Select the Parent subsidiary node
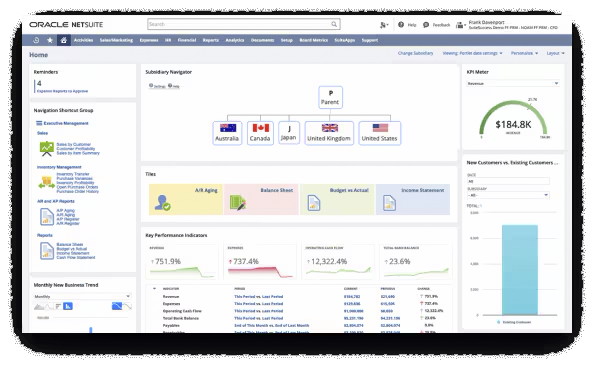The height and width of the screenshot is (367, 594). pyautogui.click(x=330, y=97)
